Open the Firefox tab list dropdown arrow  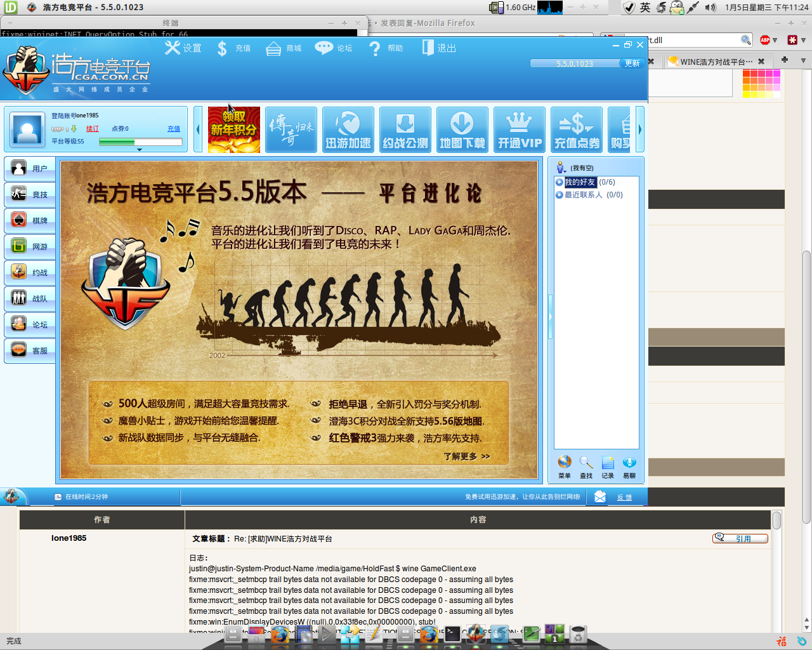tap(803, 60)
